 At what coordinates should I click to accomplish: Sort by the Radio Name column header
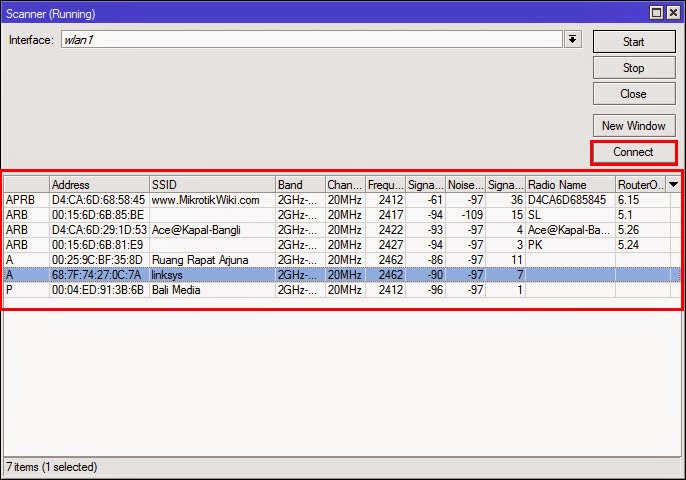tap(569, 185)
